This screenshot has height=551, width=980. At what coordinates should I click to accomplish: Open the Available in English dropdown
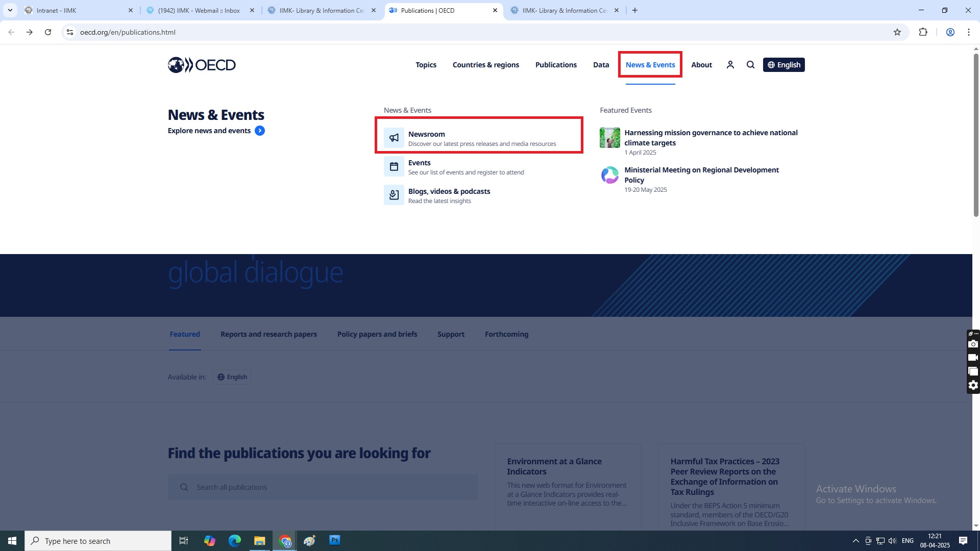(x=232, y=377)
